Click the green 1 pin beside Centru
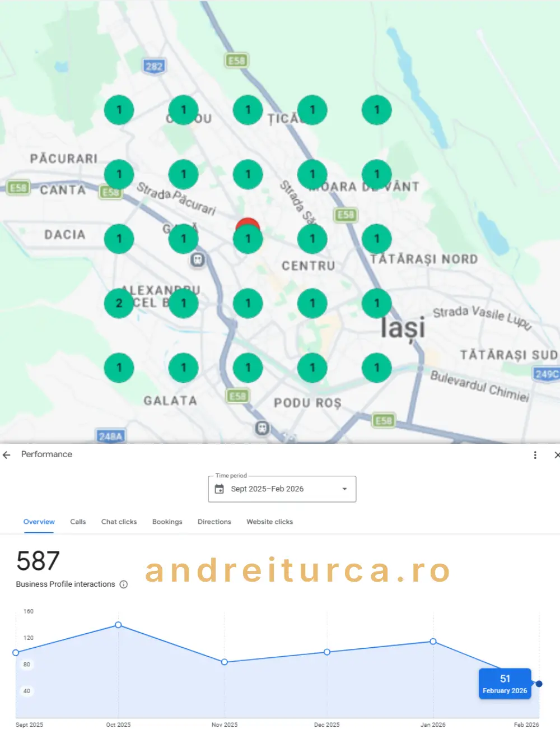The height and width of the screenshot is (729, 560). (x=312, y=239)
